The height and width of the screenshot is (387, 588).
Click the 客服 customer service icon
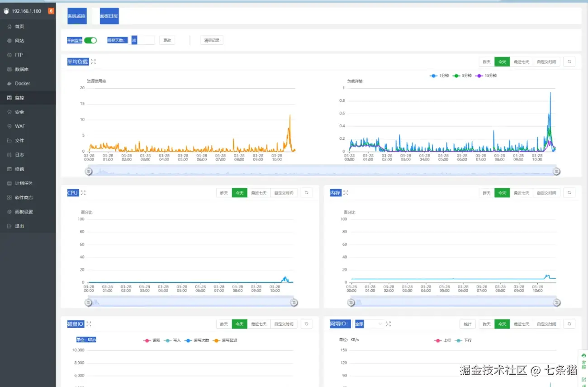[583, 361]
